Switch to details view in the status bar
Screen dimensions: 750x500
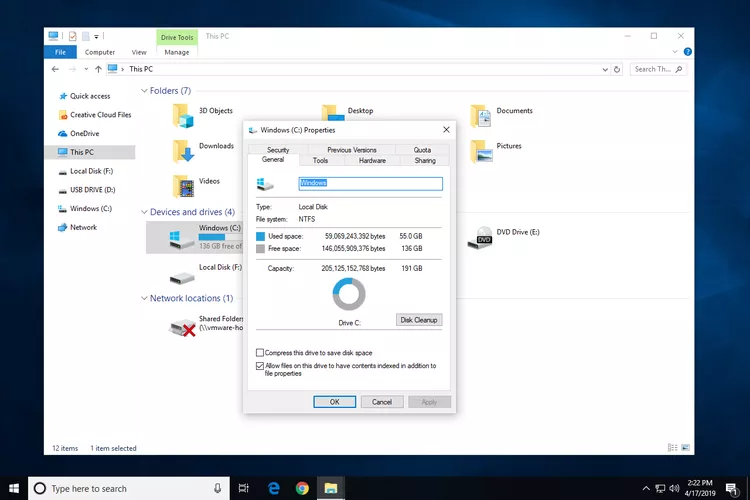(x=672, y=448)
